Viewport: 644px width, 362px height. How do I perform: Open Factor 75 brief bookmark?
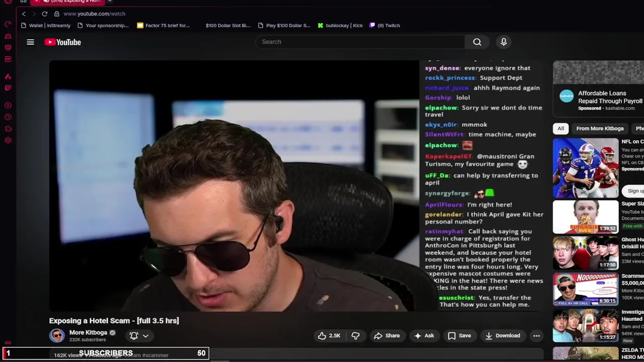pyautogui.click(x=163, y=26)
